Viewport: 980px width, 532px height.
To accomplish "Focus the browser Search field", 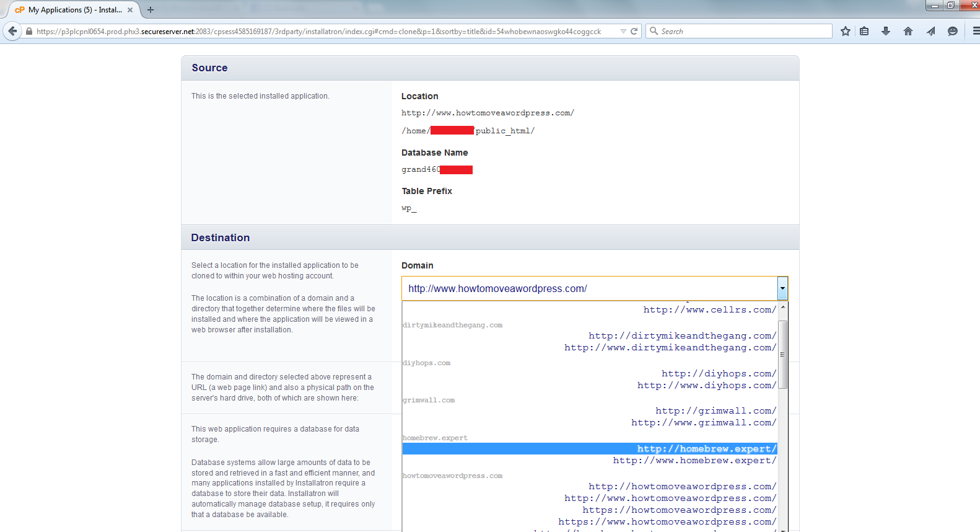I will [x=739, y=31].
